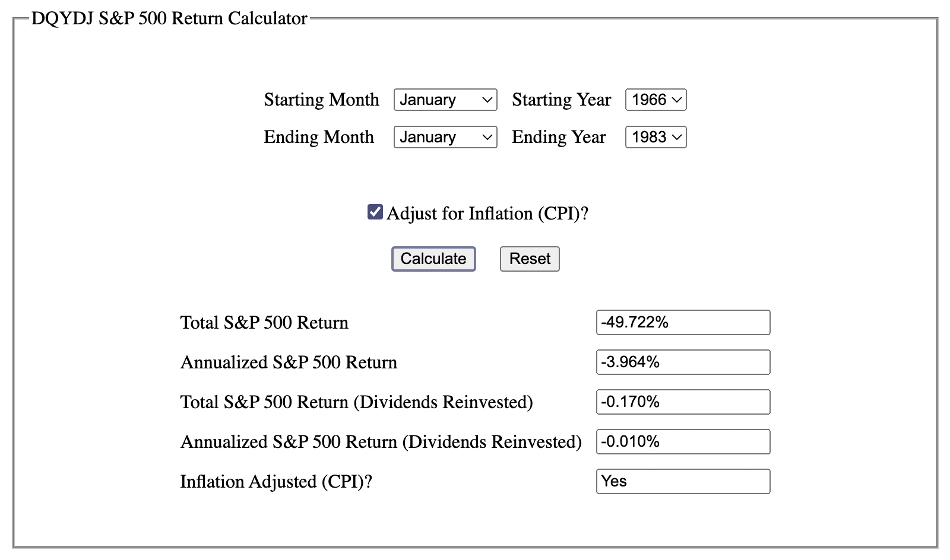Select the Total Return Dividends Reinvested field showing -0.170%

coord(683,402)
